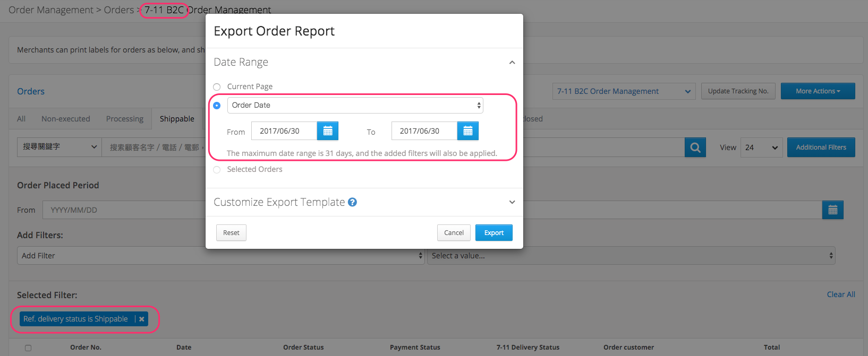This screenshot has height=356, width=868.
Task: Select the Order Date range radio button
Action: (217, 106)
